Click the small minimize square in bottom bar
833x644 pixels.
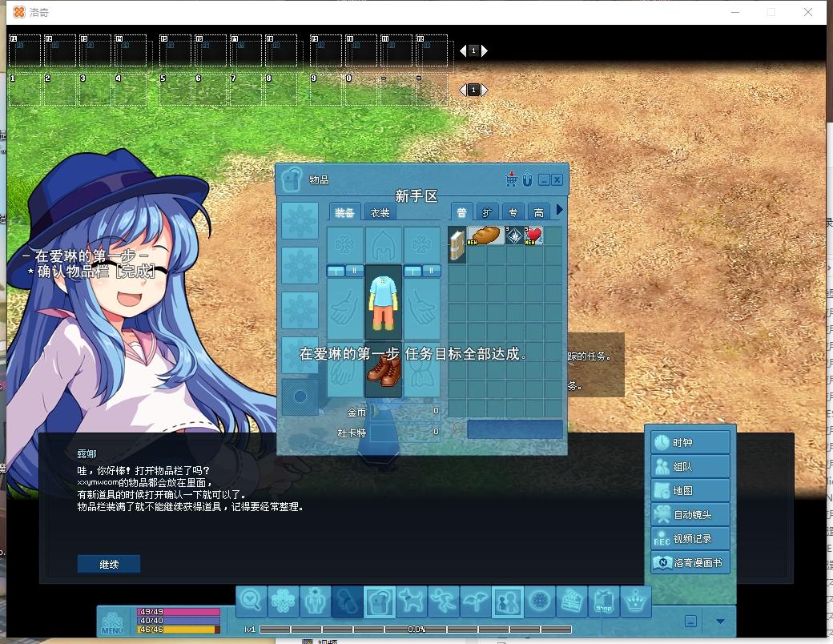690,621
